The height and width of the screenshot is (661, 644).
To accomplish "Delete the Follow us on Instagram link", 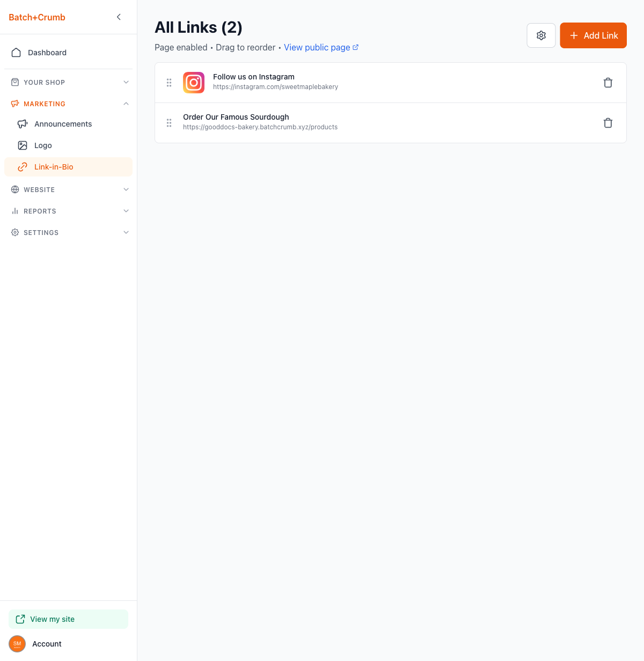I will [x=608, y=83].
